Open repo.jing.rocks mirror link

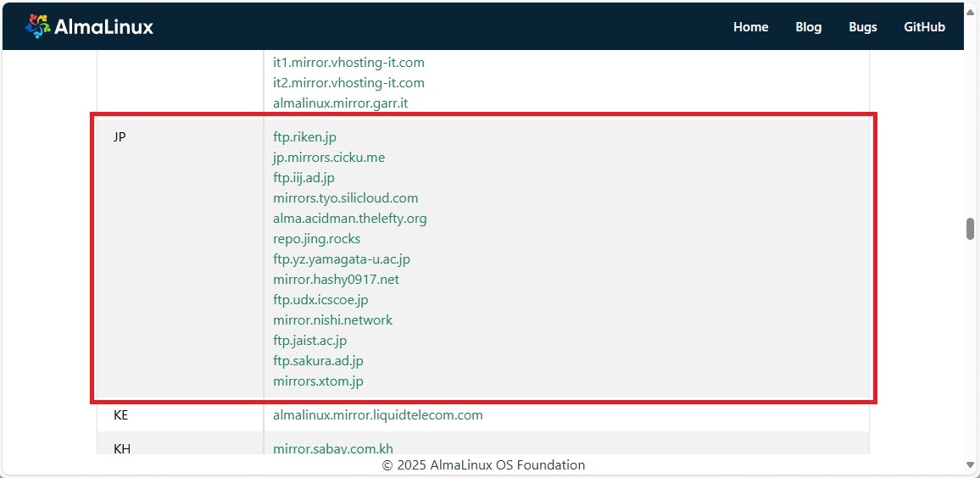click(x=317, y=239)
